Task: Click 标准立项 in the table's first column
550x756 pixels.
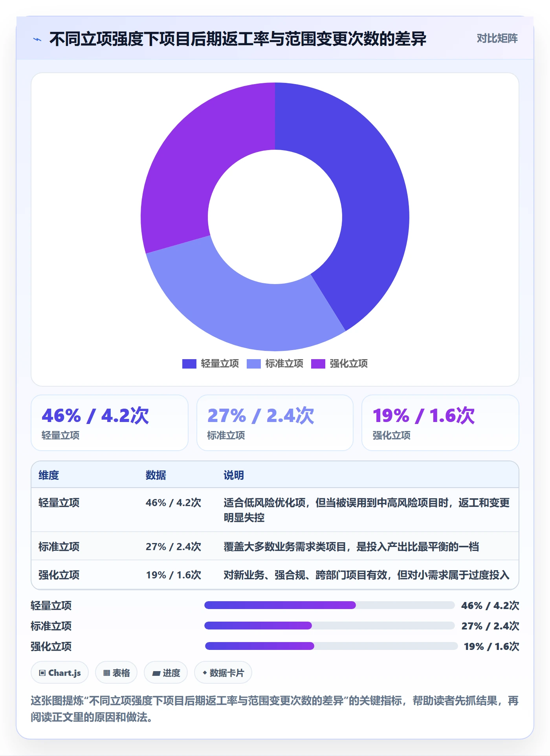Action: (x=59, y=547)
